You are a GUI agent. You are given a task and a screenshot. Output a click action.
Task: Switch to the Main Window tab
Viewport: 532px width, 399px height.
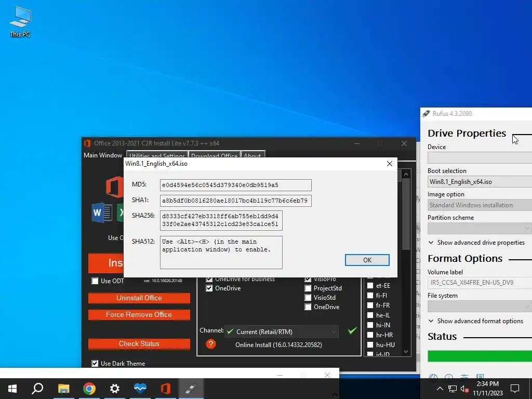(103, 155)
